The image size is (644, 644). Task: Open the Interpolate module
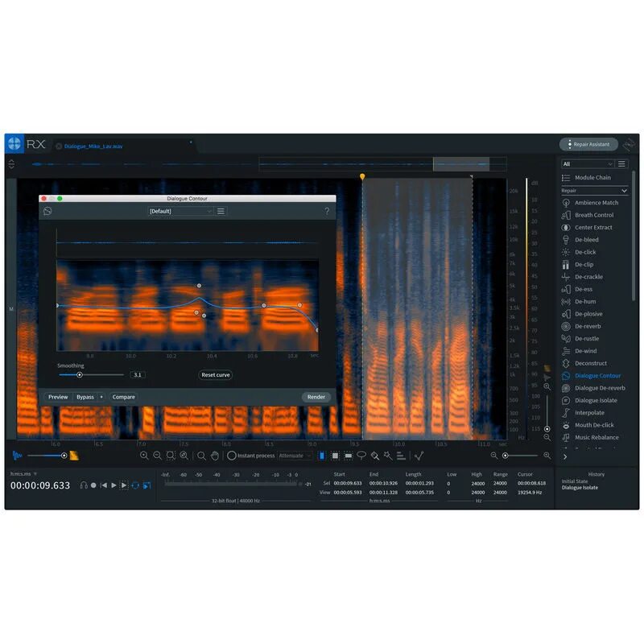coord(583,412)
